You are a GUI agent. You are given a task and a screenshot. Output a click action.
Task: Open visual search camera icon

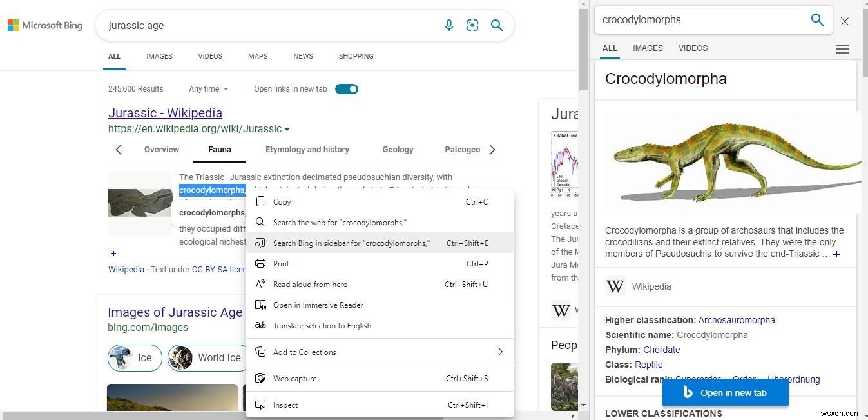pos(472,25)
